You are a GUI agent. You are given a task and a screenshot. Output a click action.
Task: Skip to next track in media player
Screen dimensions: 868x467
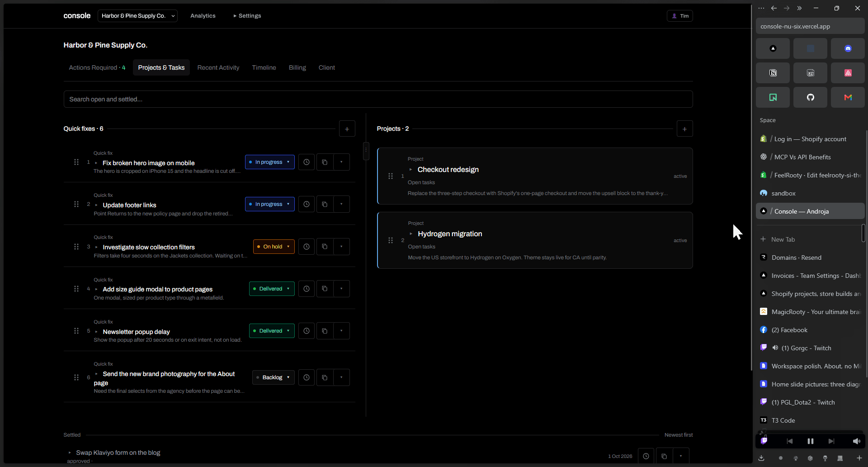click(x=831, y=441)
